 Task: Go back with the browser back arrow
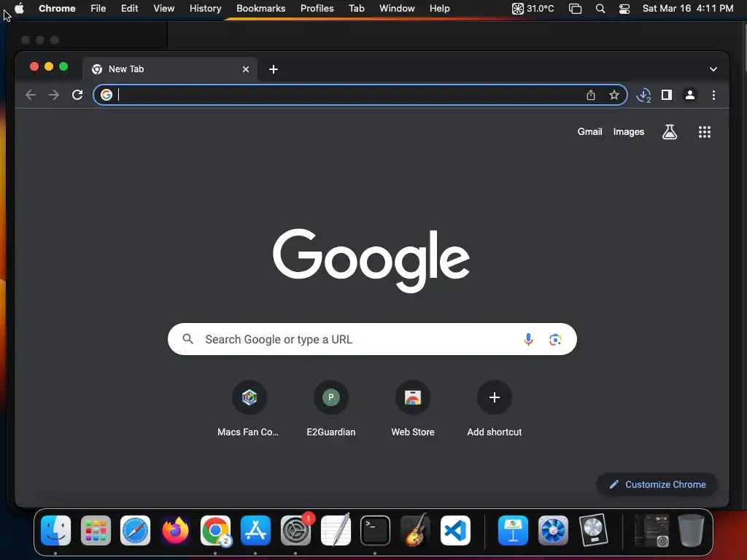click(x=31, y=96)
